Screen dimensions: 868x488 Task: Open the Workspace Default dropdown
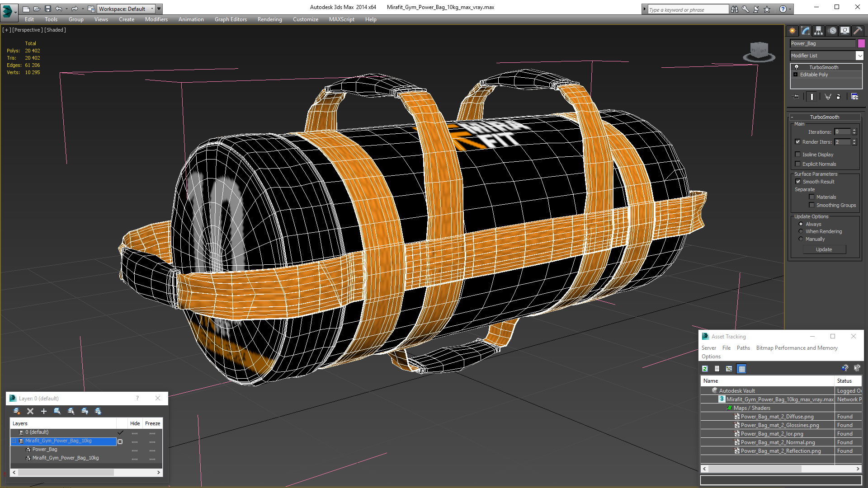click(x=126, y=9)
